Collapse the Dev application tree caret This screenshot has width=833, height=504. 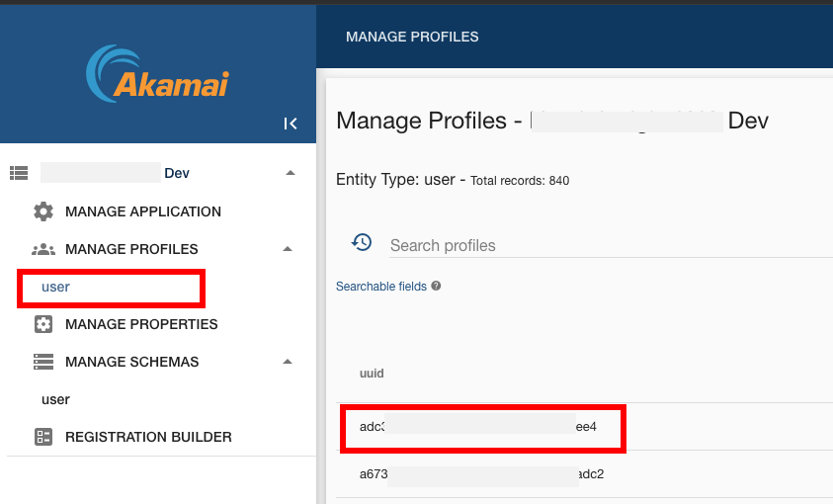click(290, 173)
